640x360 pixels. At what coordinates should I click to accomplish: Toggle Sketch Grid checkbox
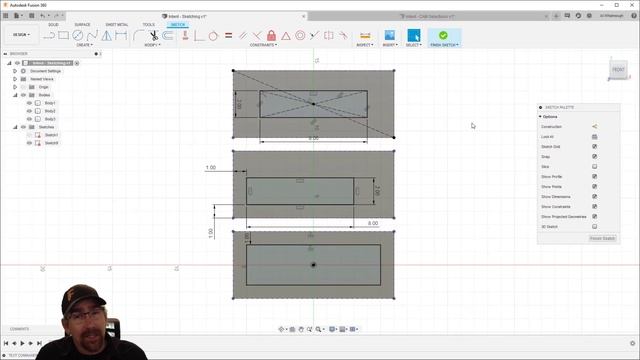594,147
